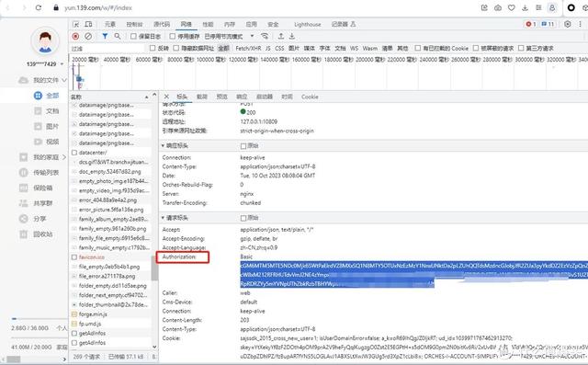Image resolution: width=588 pixels, height=365 pixels.
Task: Filter requests by WS type
Action: (354, 48)
